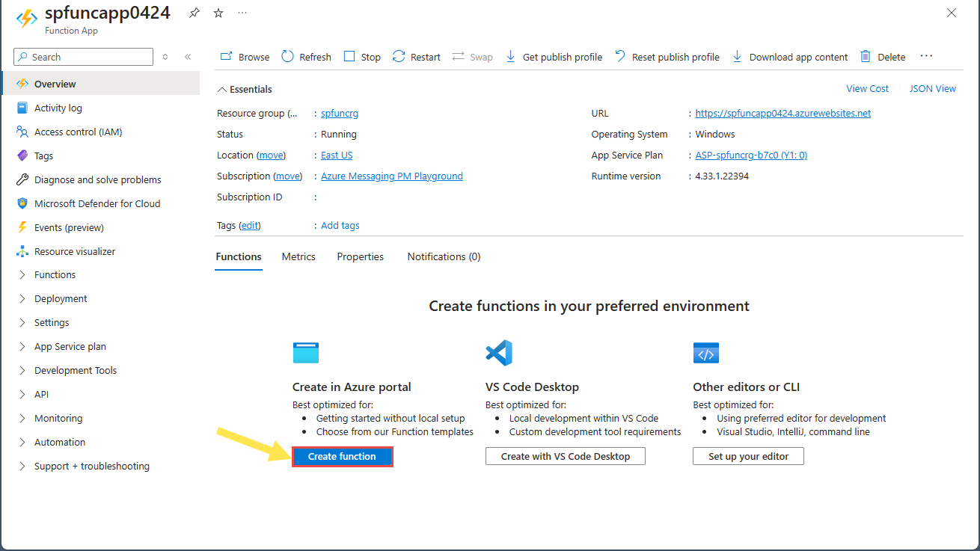Image resolution: width=980 pixels, height=551 pixels.
Task: Switch to the Metrics tab
Action: point(298,256)
